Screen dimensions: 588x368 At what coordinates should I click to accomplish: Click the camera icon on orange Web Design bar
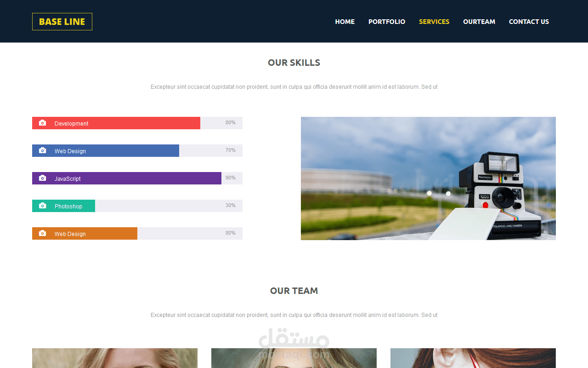[x=43, y=233]
